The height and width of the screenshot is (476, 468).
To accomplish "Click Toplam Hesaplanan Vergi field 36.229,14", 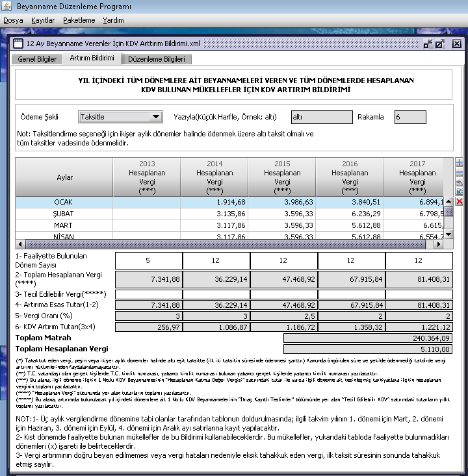I will click(216, 279).
